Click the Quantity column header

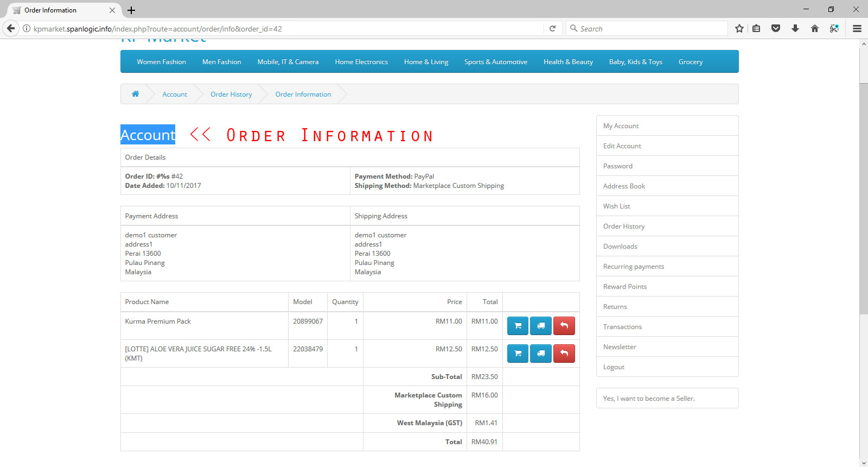345,302
